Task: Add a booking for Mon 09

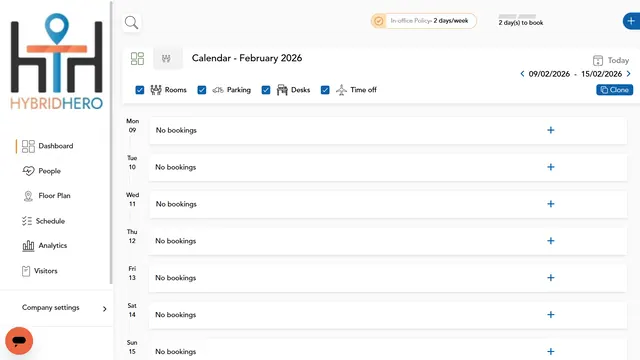Action: click(x=551, y=130)
